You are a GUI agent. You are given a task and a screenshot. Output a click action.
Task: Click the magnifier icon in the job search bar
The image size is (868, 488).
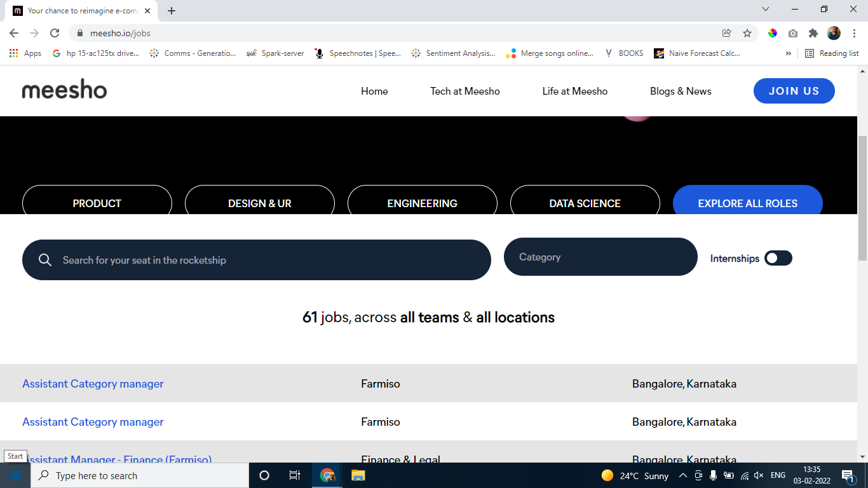click(x=44, y=260)
